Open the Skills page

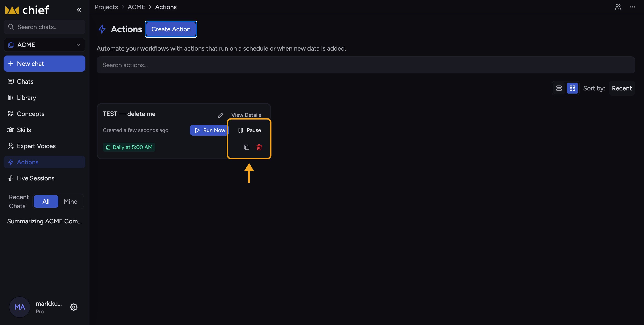44,130
